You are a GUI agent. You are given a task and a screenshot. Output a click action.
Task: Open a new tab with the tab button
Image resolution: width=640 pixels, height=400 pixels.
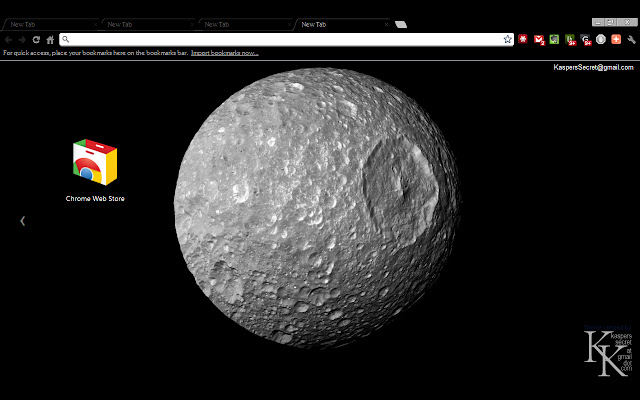[401, 24]
